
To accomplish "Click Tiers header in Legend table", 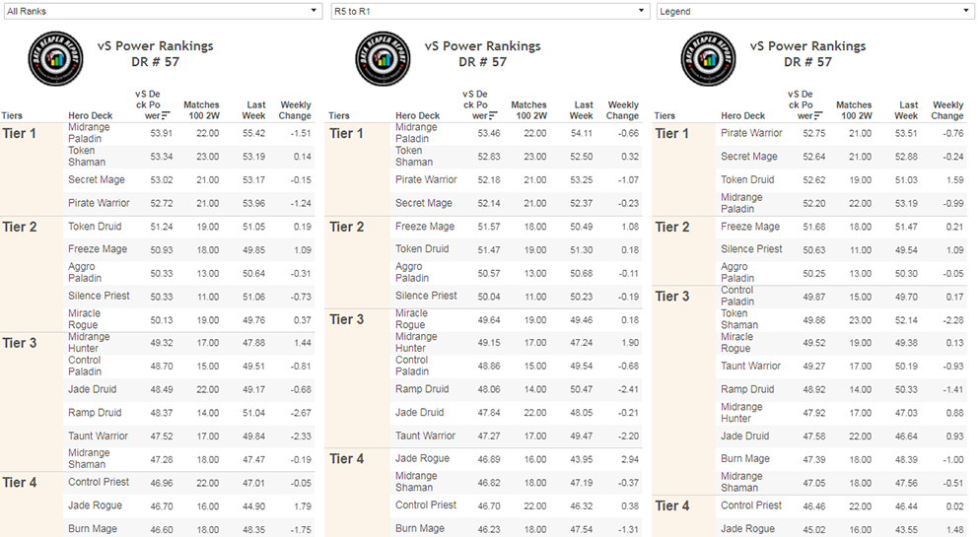I will point(665,115).
